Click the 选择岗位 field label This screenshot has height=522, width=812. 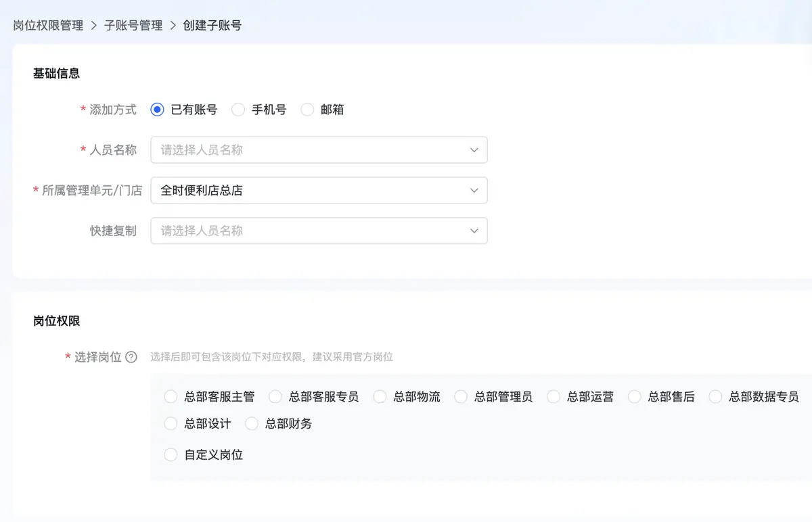tap(98, 357)
